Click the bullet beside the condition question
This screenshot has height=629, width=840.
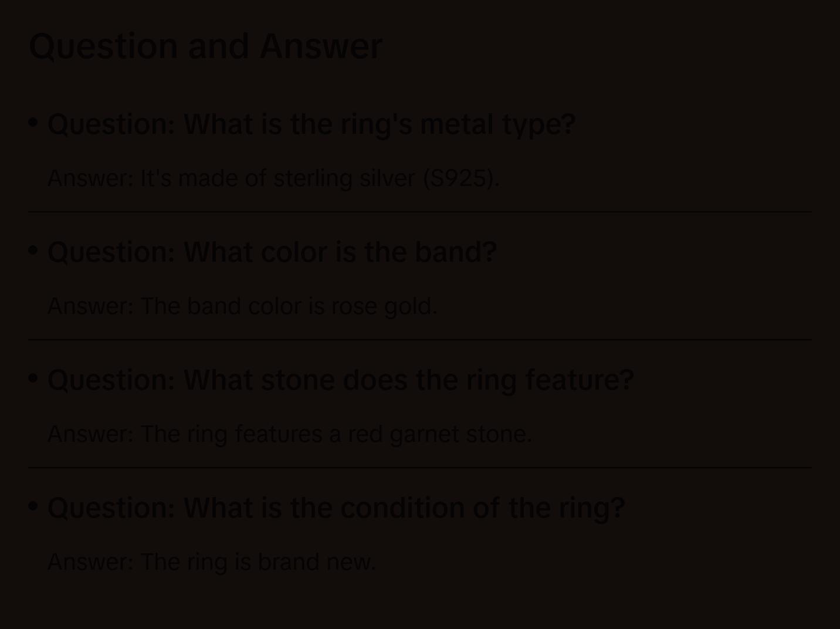[33, 506]
